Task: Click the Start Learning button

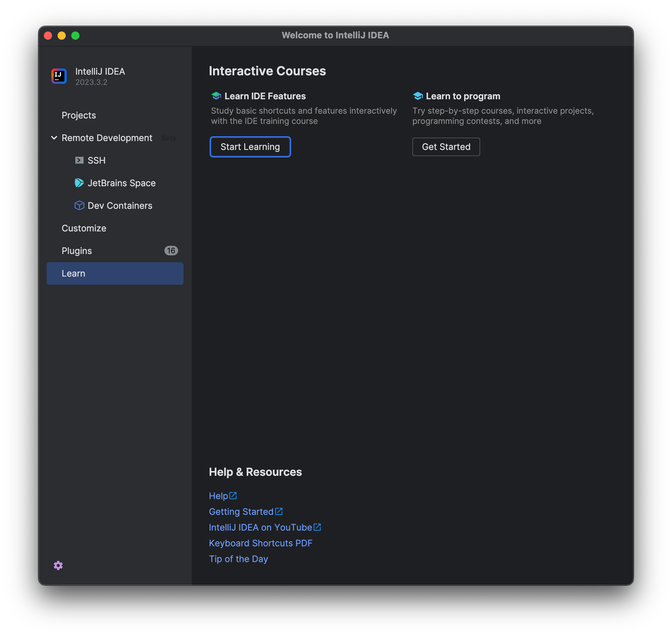Action: click(x=250, y=147)
